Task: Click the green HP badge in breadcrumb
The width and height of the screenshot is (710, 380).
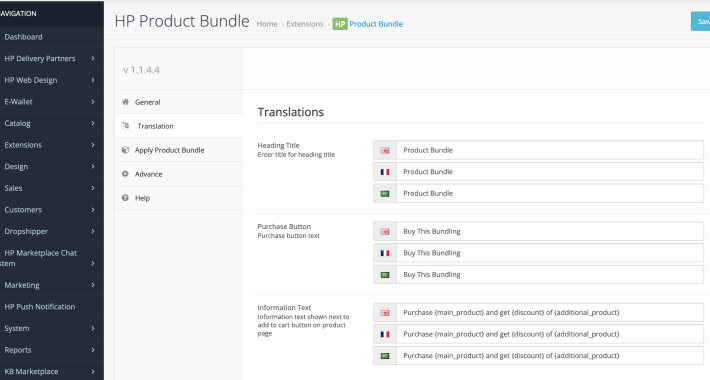Action: coord(340,24)
